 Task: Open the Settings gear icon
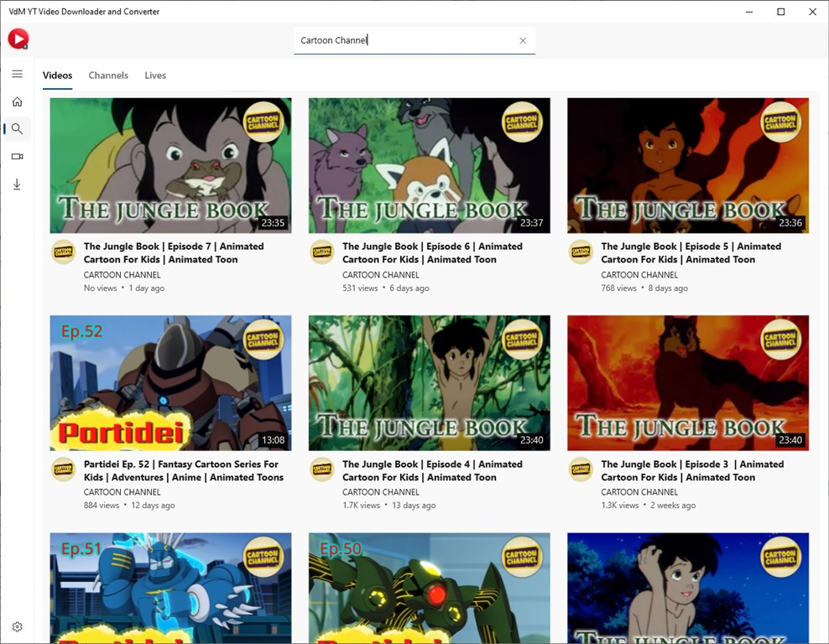17,626
